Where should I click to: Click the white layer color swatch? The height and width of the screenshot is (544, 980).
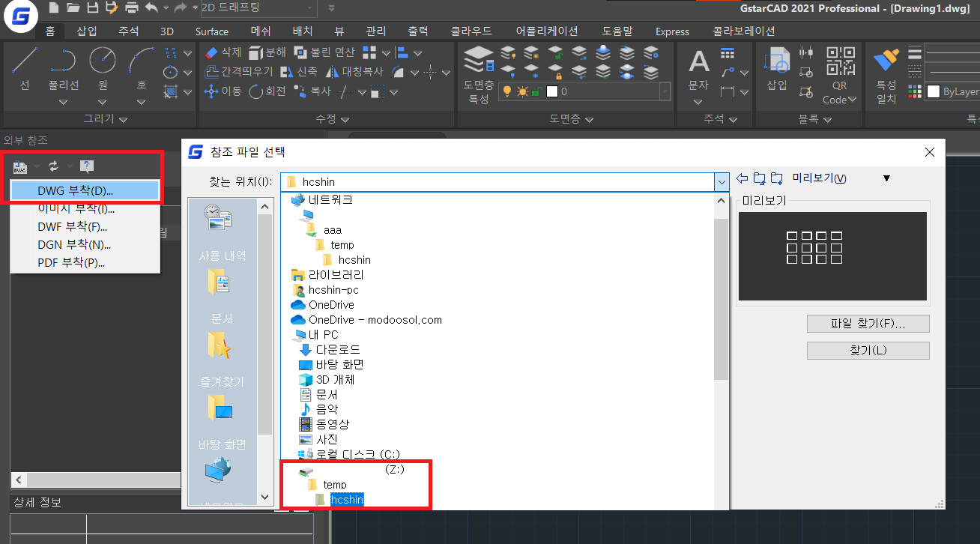[x=552, y=91]
